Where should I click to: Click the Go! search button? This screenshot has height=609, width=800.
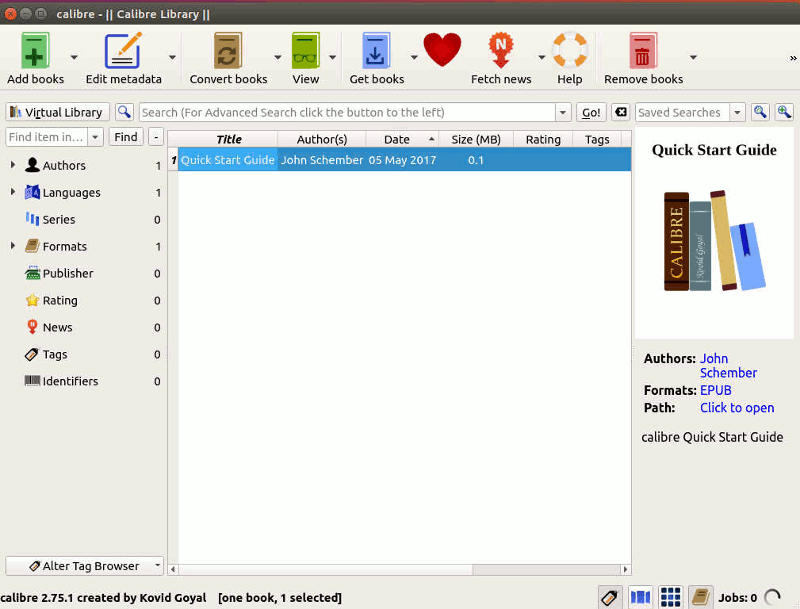pos(589,111)
